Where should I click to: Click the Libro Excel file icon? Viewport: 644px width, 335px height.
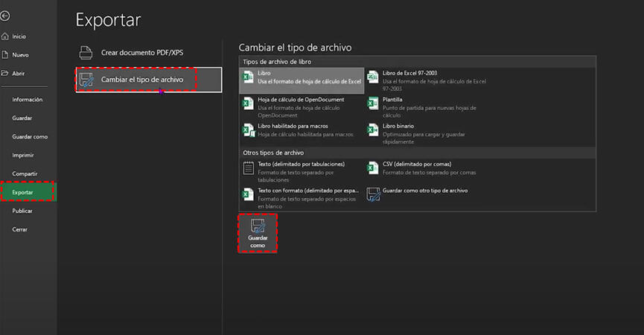pos(248,77)
